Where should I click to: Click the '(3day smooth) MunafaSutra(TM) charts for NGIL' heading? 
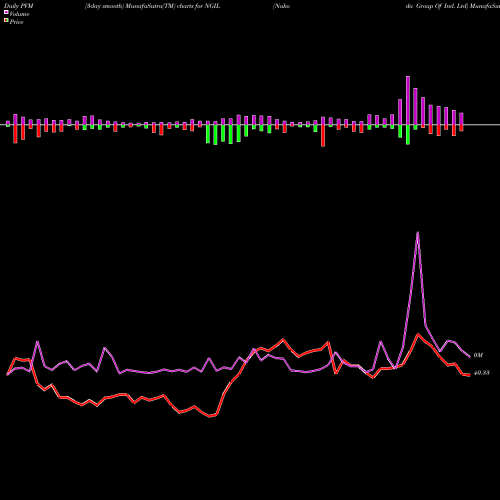152,6
